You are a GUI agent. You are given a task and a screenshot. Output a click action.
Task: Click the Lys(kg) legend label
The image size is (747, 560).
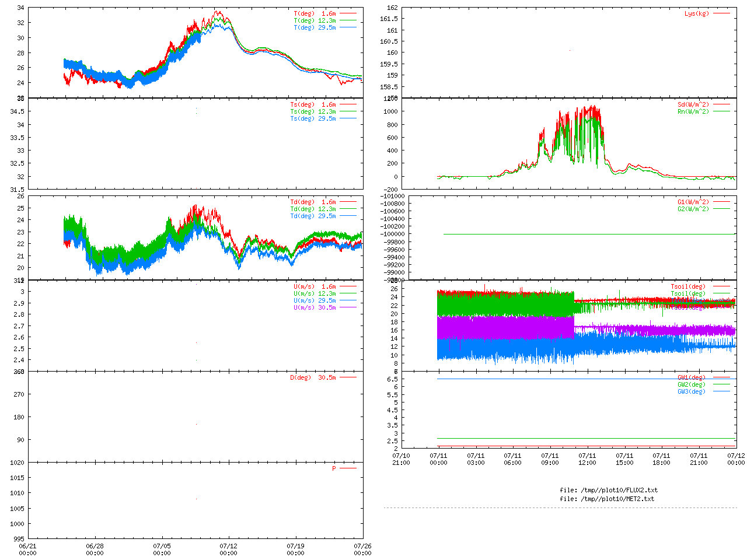click(x=697, y=13)
